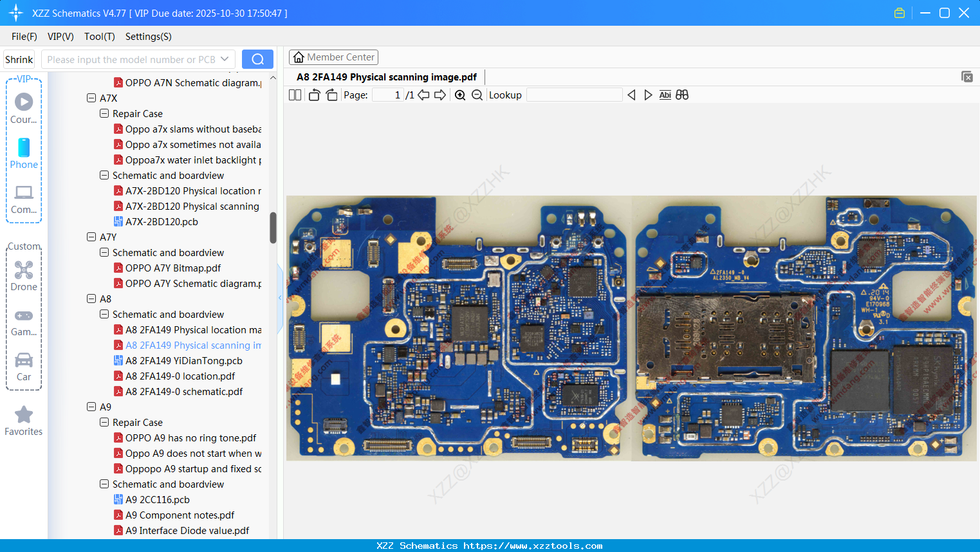The width and height of the screenshot is (980, 552).
Task: Select the Phone category icon
Action: coord(24,154)
